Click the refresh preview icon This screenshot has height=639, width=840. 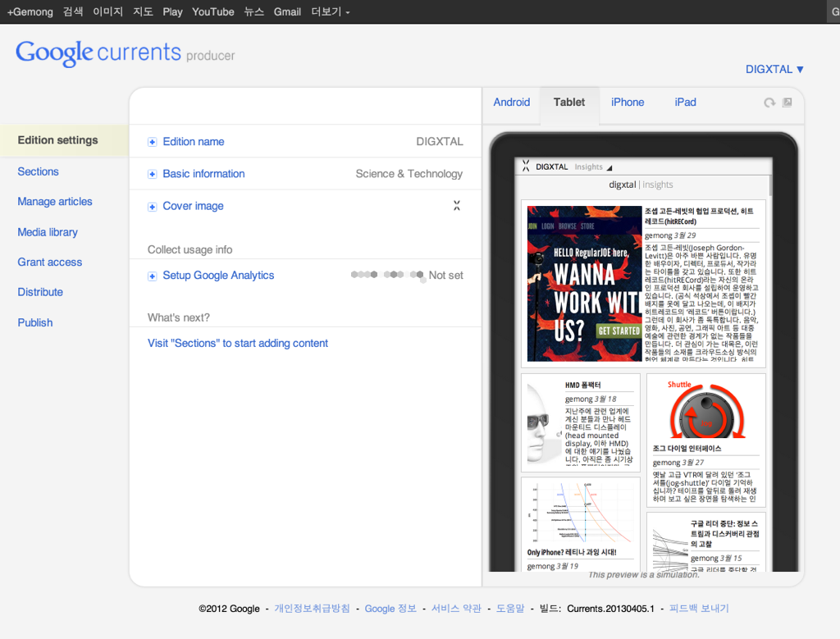(769, 103)
